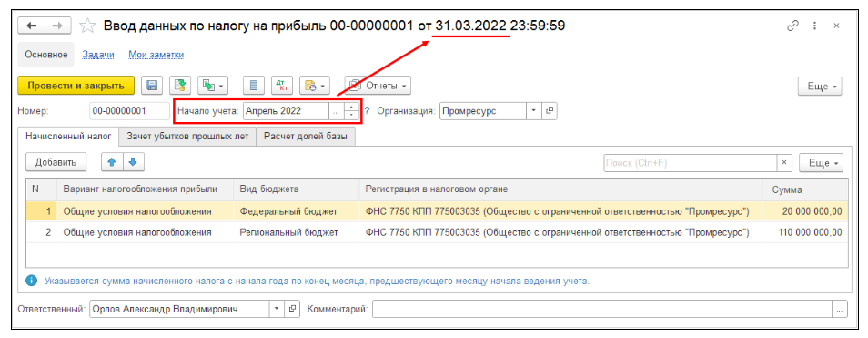The image size is (868, 338).
Task: Click Вариант налогообложения прибыли column header
Action: (x=145, y=189)
